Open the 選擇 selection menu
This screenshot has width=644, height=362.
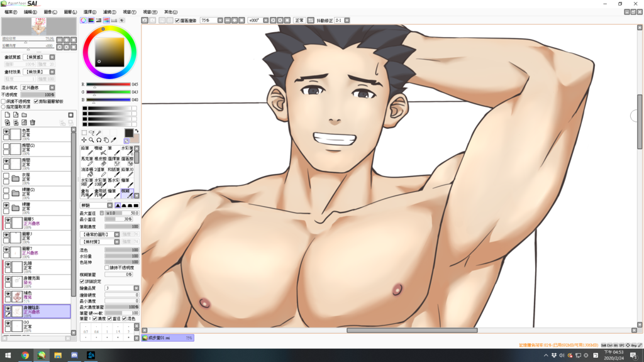tap(89, 12)
